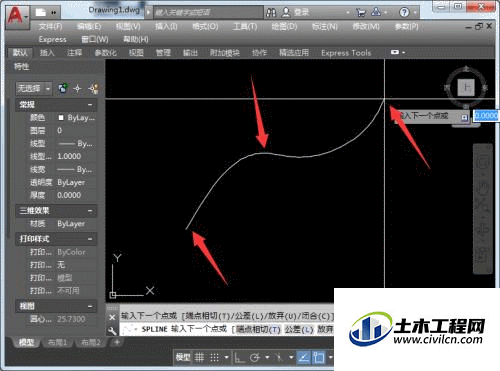The height and width of the screenshot is (371, 500).
Task: Open the 绘图(D) menu
Action: click(284, 26)
